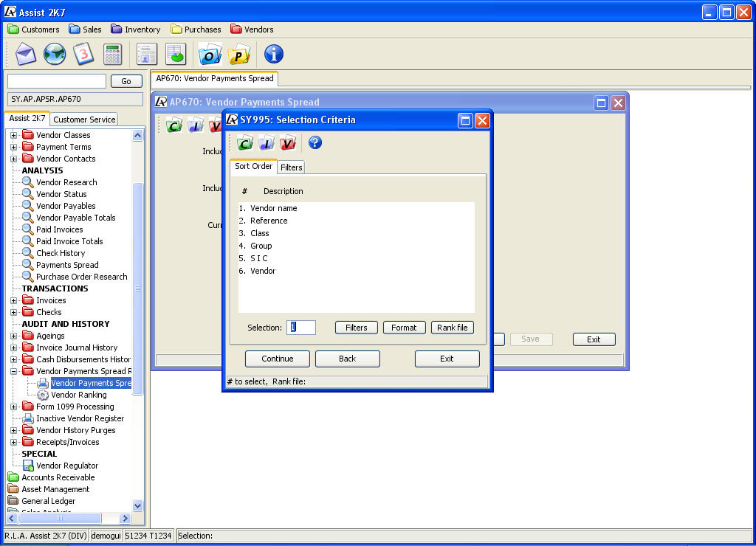Click tree panel scroll down arrow
756x546 pixels.
click(138, 505)
